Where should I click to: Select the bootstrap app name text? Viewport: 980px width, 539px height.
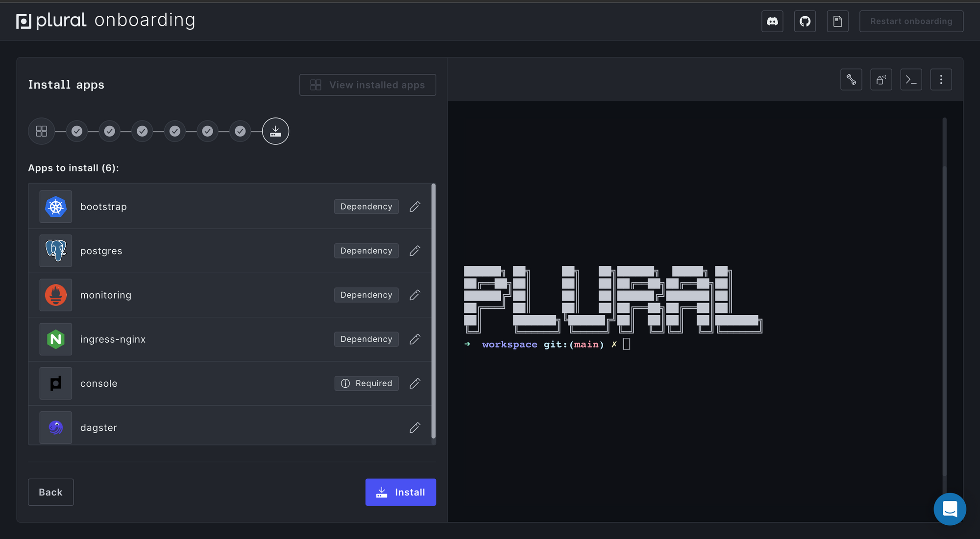tap(103, 207)
